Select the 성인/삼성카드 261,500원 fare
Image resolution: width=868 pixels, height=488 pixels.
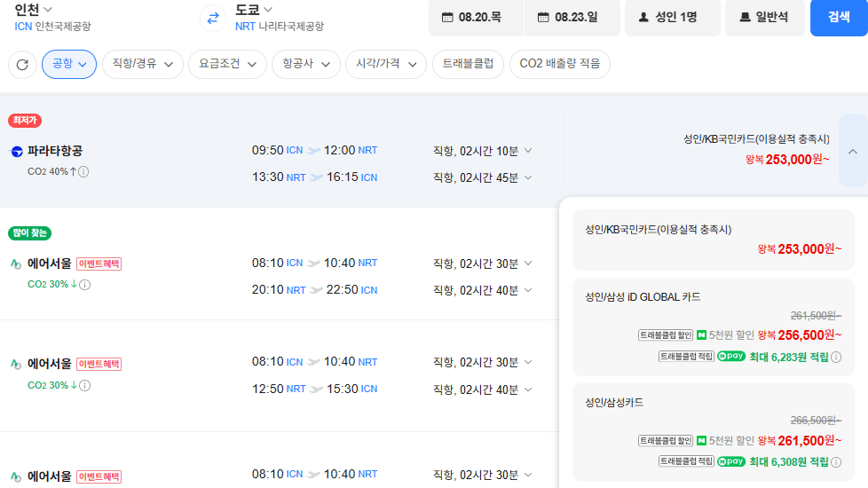tap(713, 432)
